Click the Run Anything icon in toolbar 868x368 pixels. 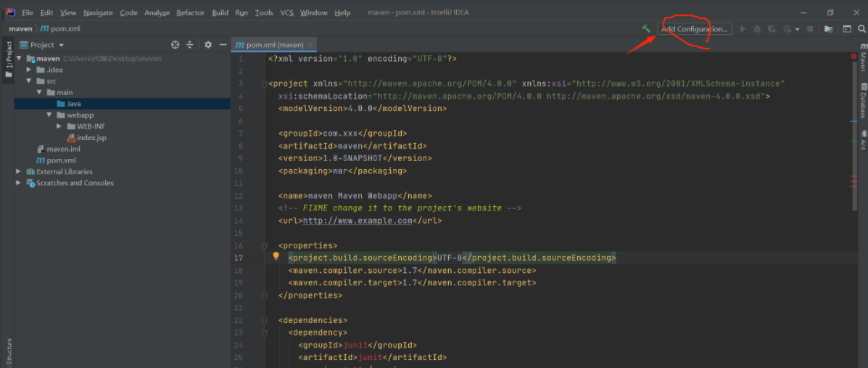(847, 29)
